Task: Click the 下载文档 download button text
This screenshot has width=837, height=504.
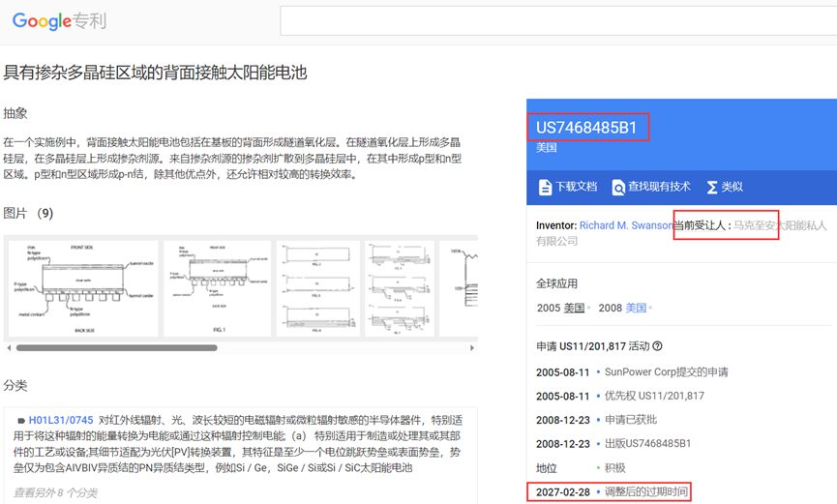Action: (576, 187)
